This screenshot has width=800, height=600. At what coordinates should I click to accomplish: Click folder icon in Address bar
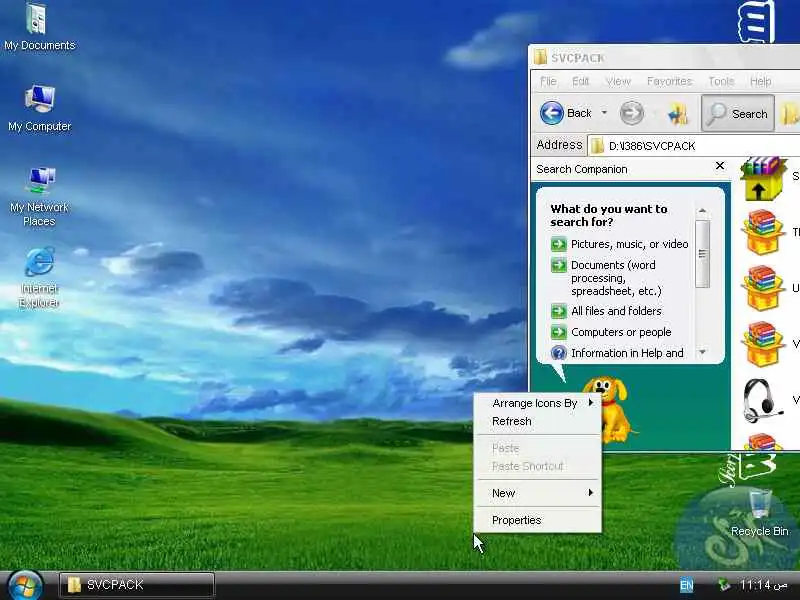(596, 146)
